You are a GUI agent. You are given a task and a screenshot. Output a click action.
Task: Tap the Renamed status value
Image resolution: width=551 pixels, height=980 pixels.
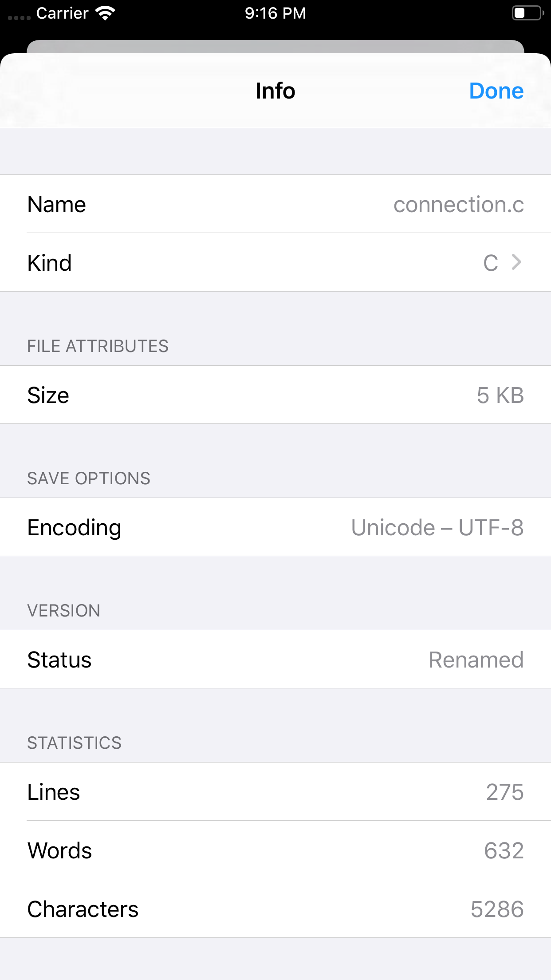476,660
